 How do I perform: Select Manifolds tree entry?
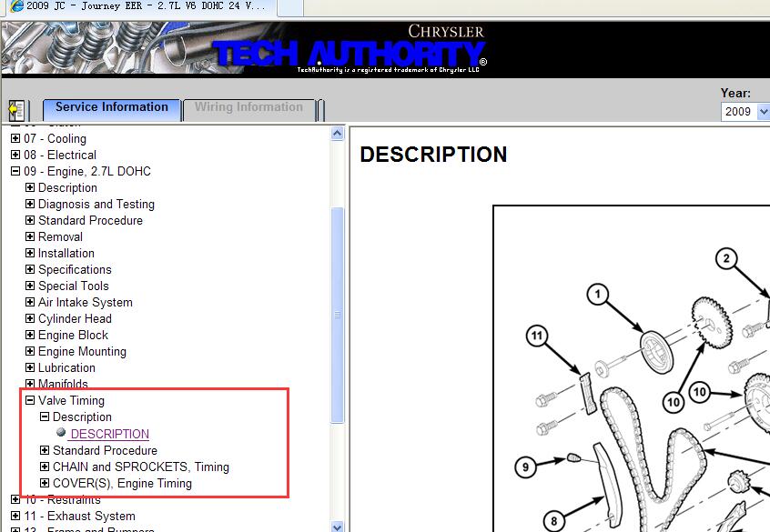(x=63, y=384)
